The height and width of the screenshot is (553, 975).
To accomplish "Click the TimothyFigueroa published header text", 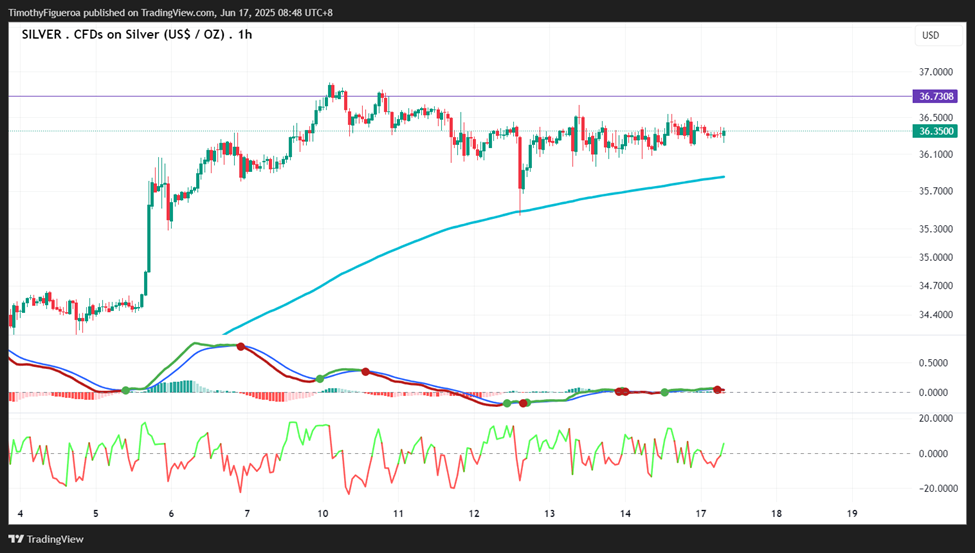I will tap(170, 12).
